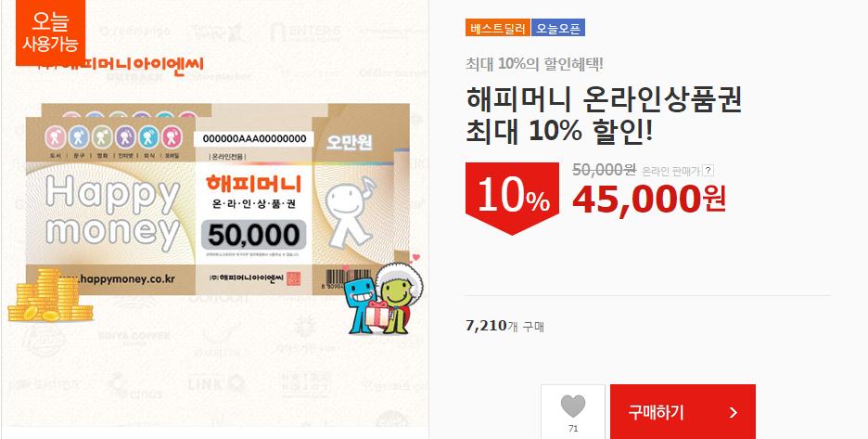Screen dimensions: 868x439
Task: Click the 구매하기 purchase button
Action: [x=683, y=412]
